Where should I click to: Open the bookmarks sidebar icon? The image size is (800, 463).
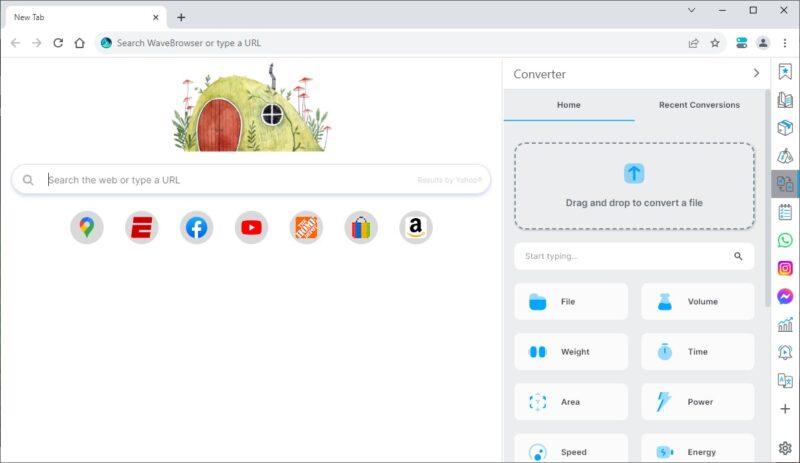[785, 71]
